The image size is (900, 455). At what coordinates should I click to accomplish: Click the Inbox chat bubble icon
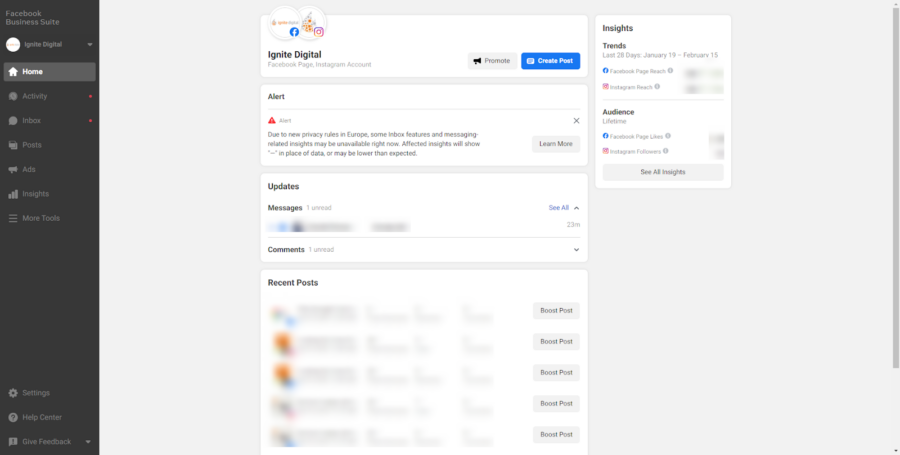pyautogui.click(x=13, y=120)
